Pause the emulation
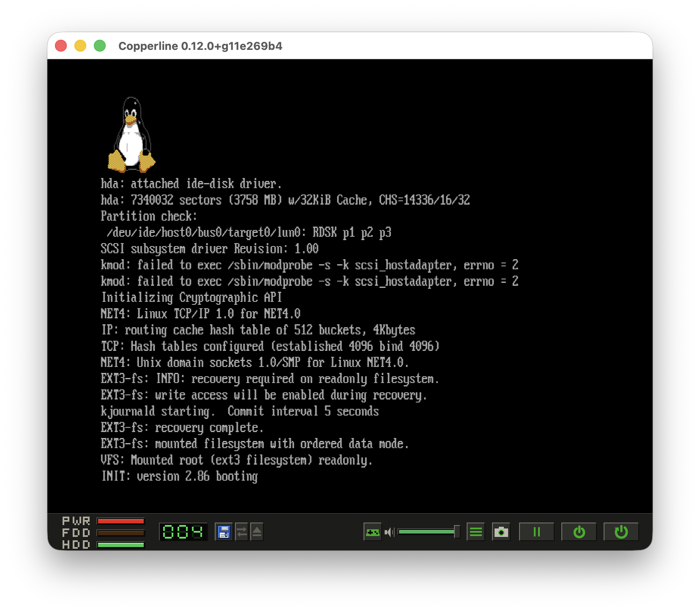The width and height of the screenshot is (700, 613). [x=536, y=532]
